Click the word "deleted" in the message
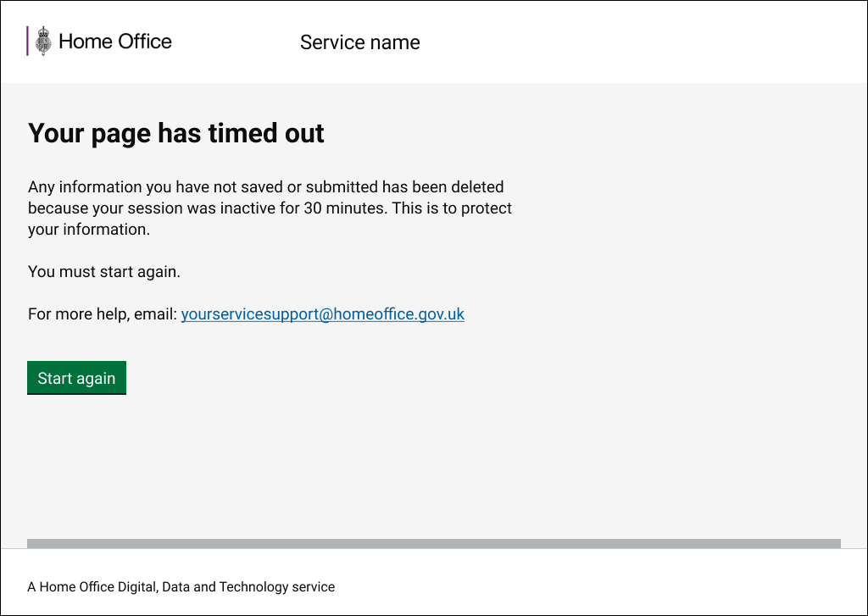Screen dimensions: 868x616 pyautogui.click(x=477, y=186)
